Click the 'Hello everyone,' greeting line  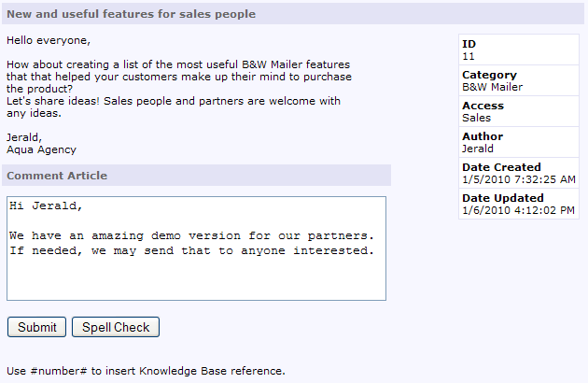pos(49,40)
